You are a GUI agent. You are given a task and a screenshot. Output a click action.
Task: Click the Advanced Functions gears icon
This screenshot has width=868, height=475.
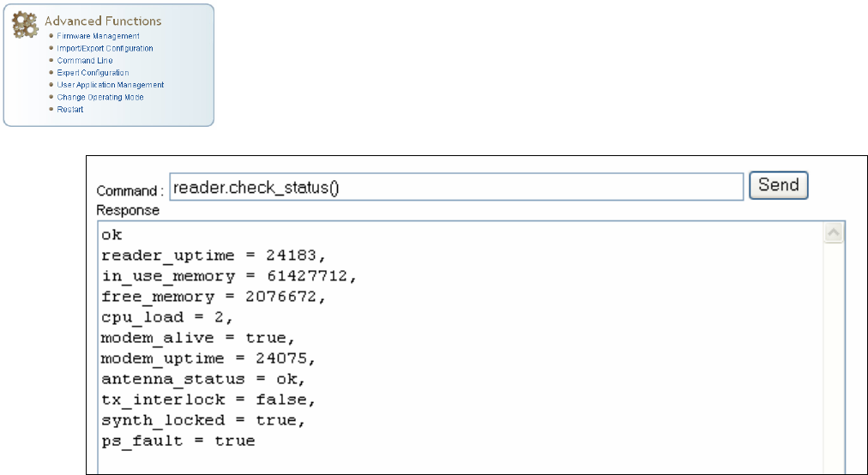tap(25, 25)
